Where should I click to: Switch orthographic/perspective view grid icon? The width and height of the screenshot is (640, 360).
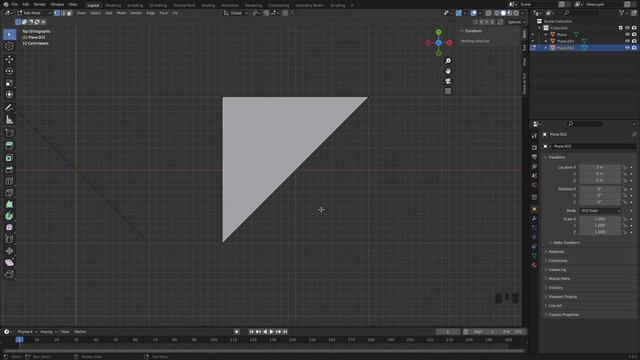coord(448,91)
